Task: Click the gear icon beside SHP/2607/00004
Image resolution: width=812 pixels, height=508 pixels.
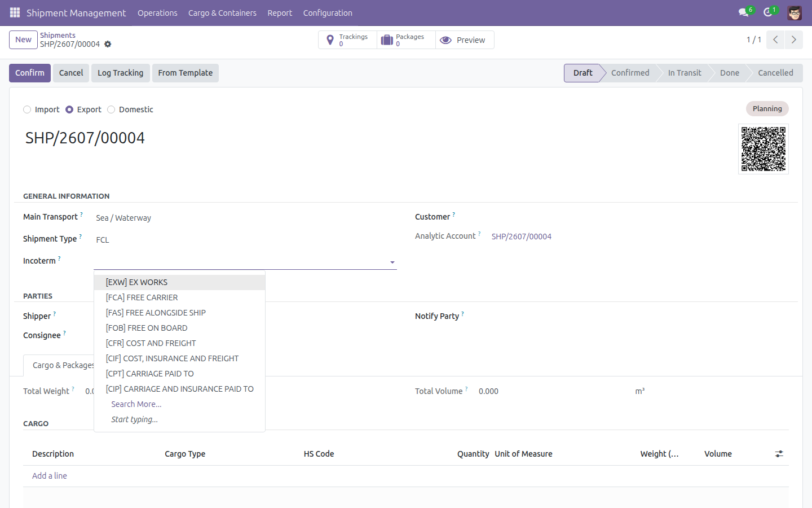Action: [108, 44]
